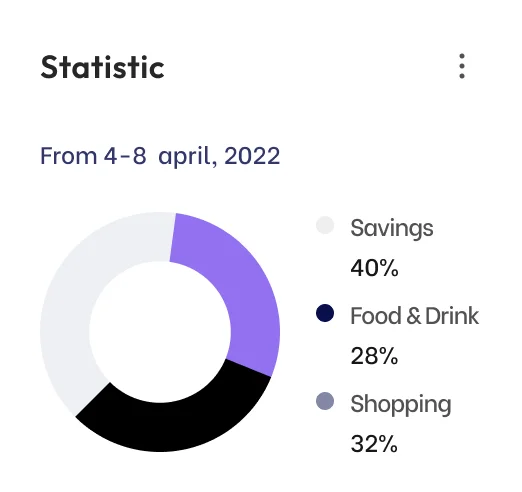Click the Food & Drink legend dot

pyautogui.click(x=325, y=313)
